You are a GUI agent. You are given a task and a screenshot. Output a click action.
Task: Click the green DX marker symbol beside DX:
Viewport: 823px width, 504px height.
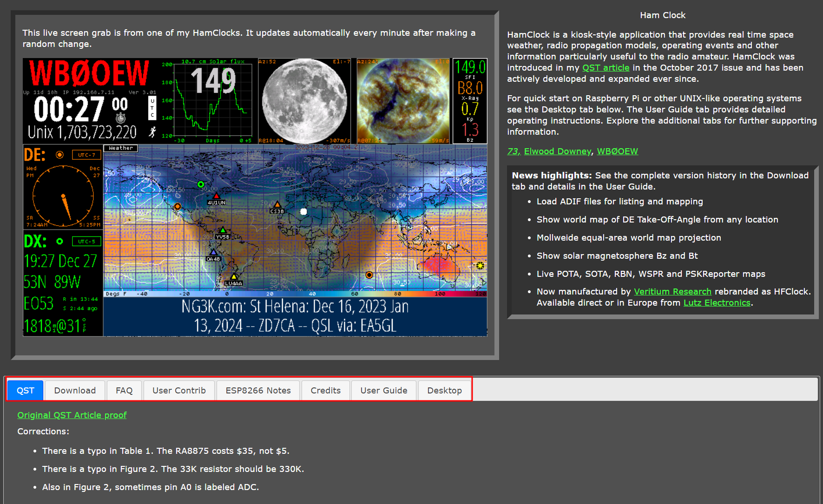(59, 241)
